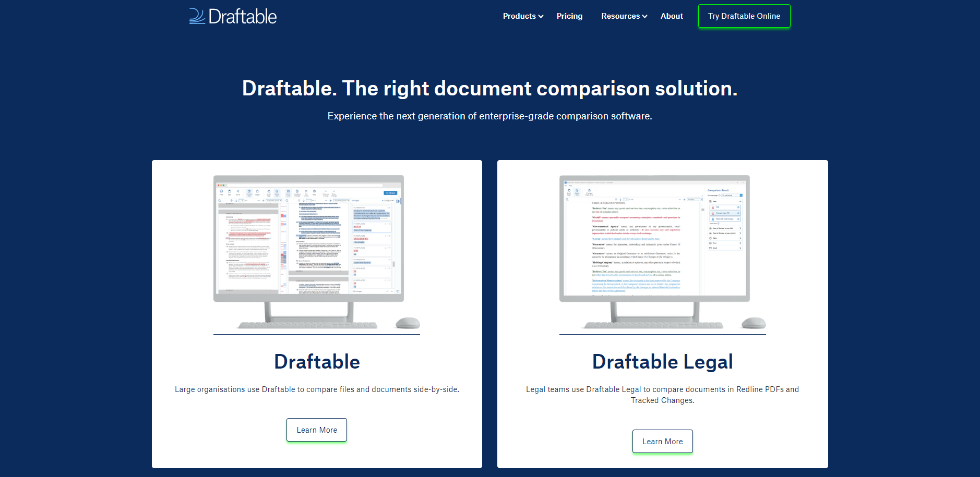
Task: Open the Pricing page from the navigation
Action: pos(569,16)
